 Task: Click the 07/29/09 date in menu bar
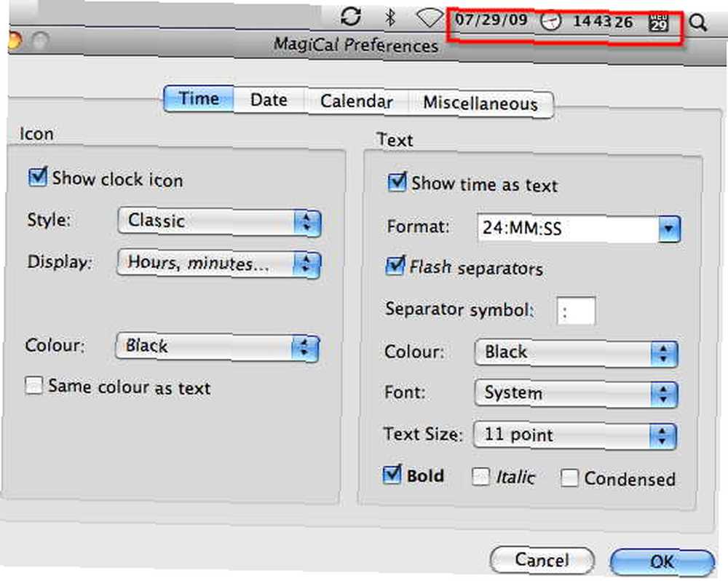click(491, 20)
